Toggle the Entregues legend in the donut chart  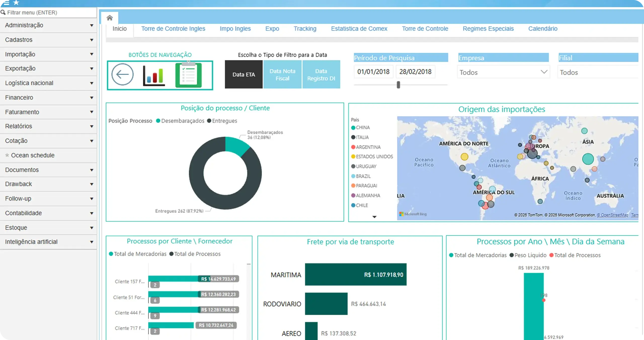click(222, 121)
